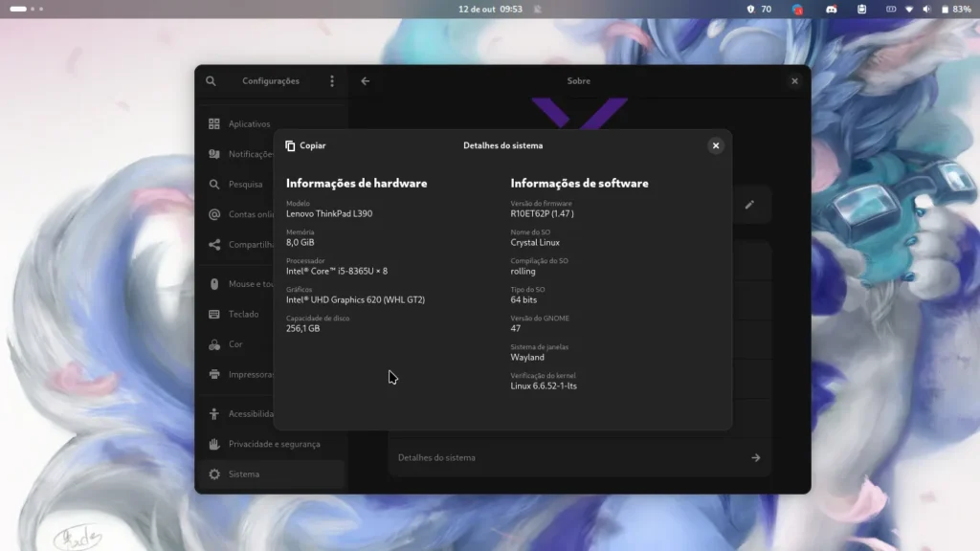The image size is (980, 551).
Task: Click the Sistema gear icon
Action: [x=214, y=474]
